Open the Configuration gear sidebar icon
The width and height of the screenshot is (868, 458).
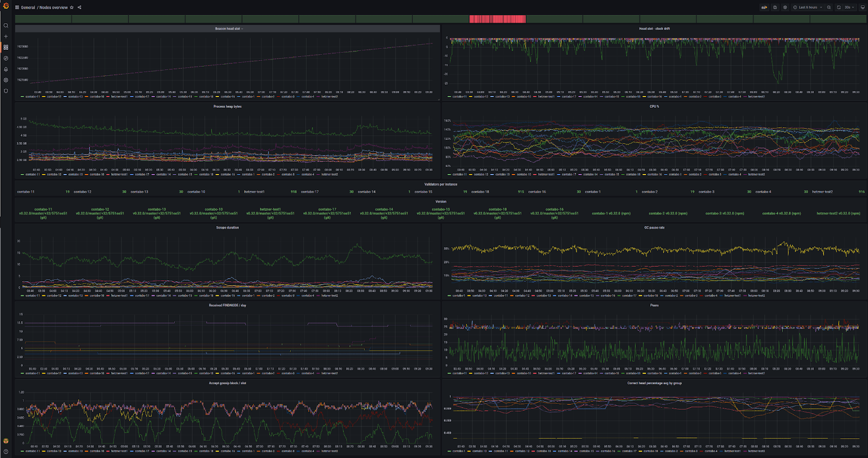6,80
